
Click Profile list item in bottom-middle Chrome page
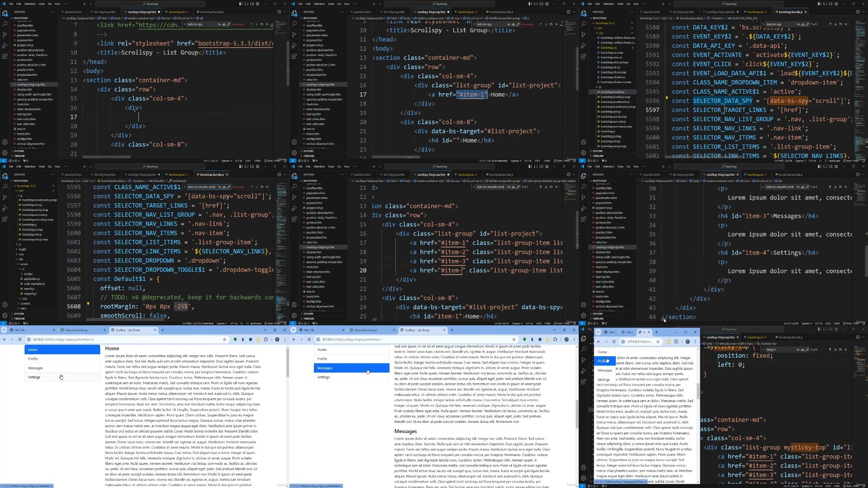click(x=352, y=359)
